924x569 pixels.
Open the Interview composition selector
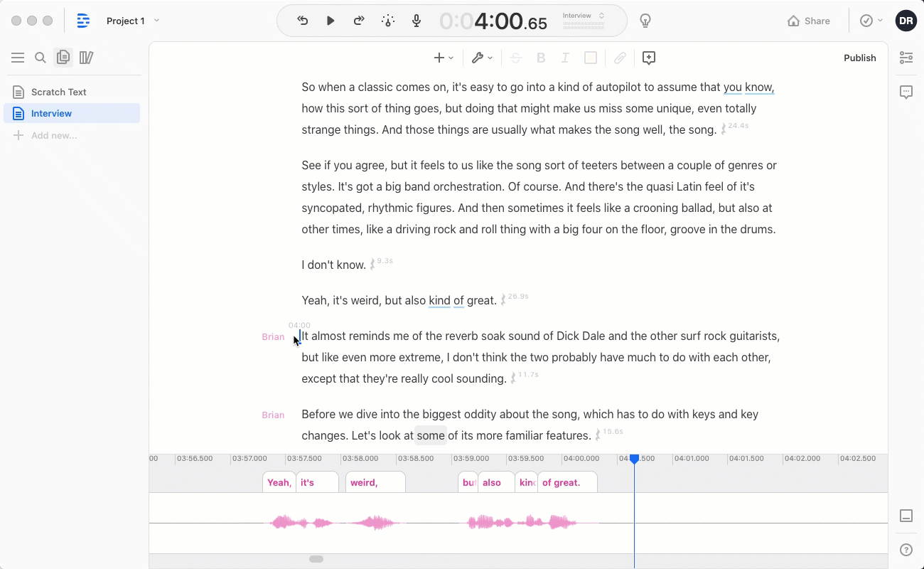[584, 21]
